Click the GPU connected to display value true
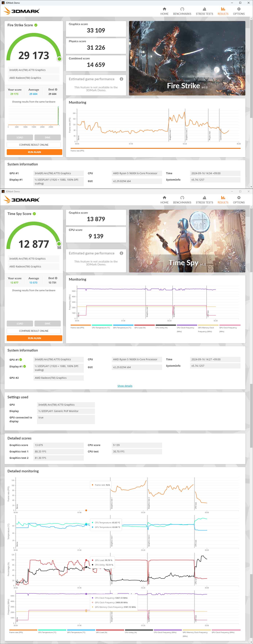The height and width of the screenshot is (644, 253). 66,419
